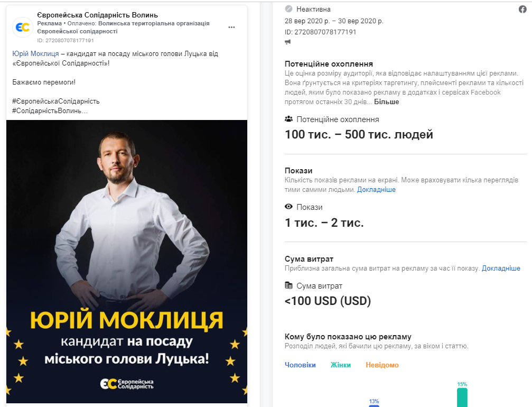Toggle the Жінки legend series

[x=341, y=365]
